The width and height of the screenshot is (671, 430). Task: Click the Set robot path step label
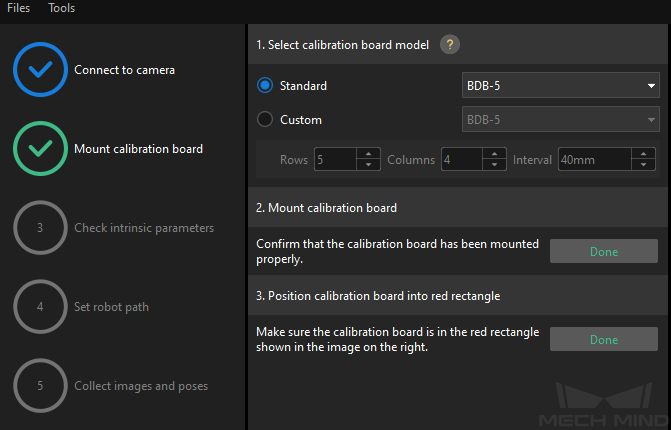coord(111,307)
